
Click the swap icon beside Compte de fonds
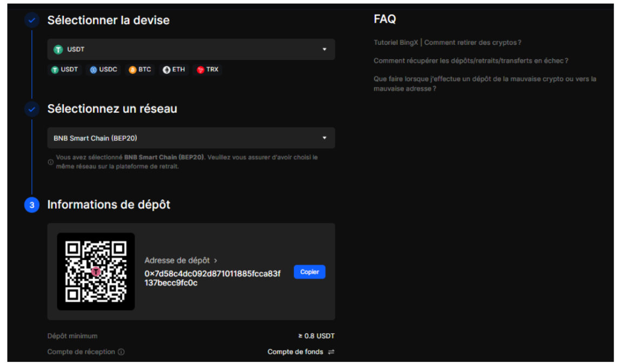click(x=331, y=352)
